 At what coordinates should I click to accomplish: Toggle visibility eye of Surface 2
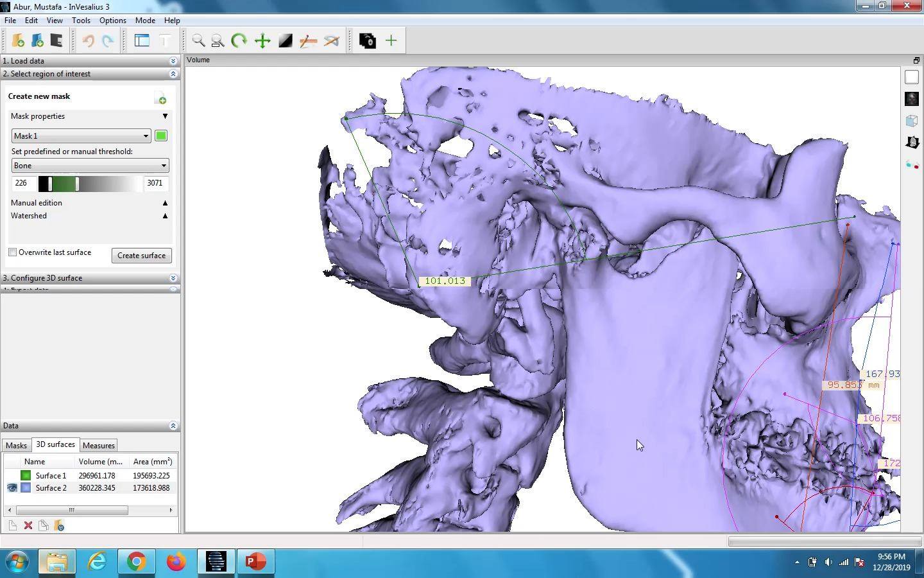tap(12, 488)
